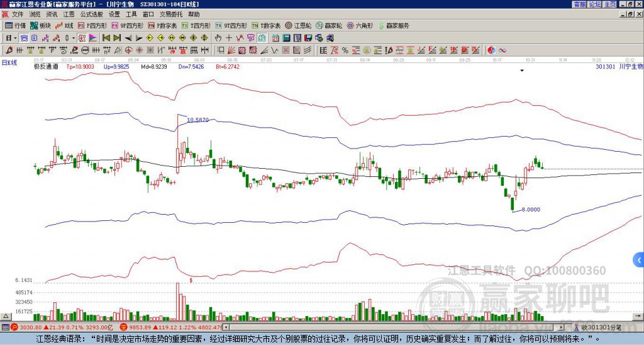
Task: Open the candlestick style dropdown arrow
Action: point(74,38)
